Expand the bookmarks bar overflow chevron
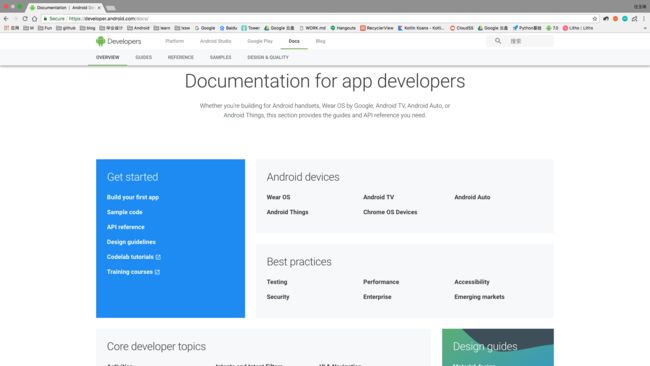Viewport: 650px width, 366px height. [x=645, y=28]
